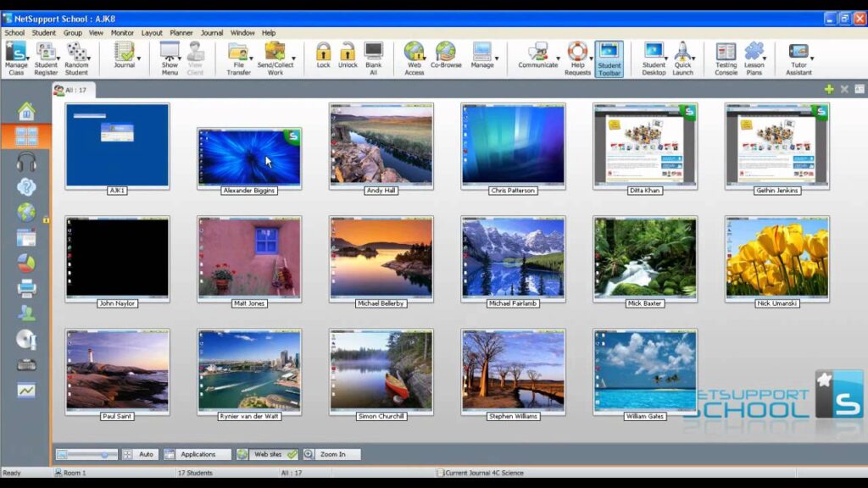868x488 pixels.
Task: Adjust the thumbnail size slider
Action: (104, 455)
